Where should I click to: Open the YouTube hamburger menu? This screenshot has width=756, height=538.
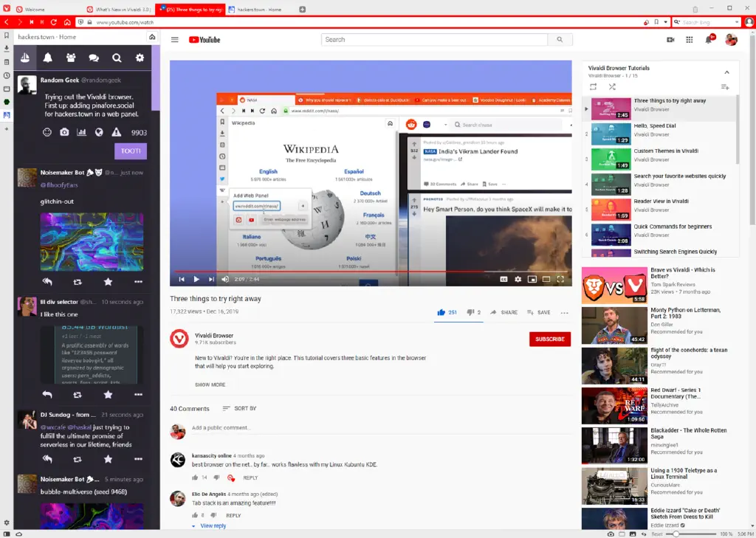[x=174, y=40]
